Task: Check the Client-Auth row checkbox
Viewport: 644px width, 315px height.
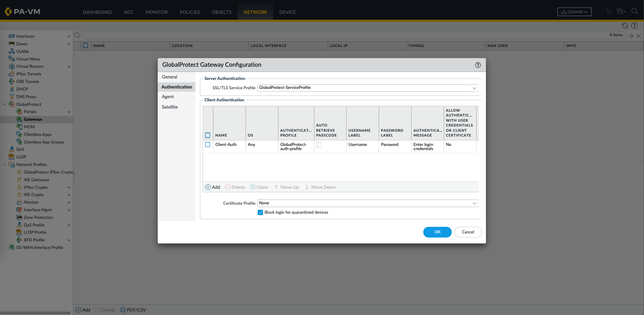Action: pos(208,145)
